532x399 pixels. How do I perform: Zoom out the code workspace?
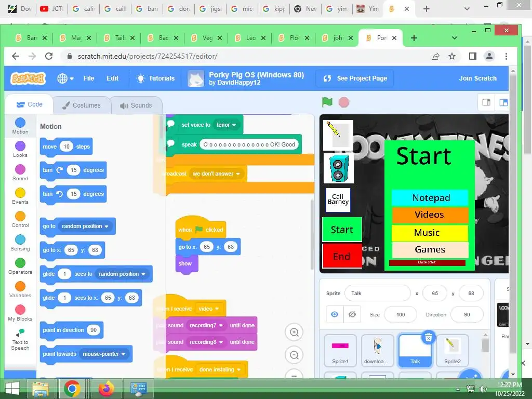pos(294,355)
